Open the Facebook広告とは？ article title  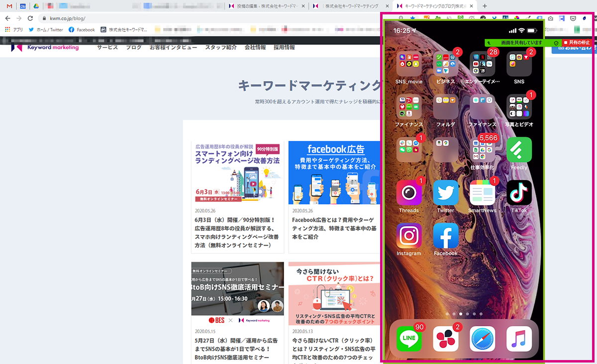[x=334, y=228]
